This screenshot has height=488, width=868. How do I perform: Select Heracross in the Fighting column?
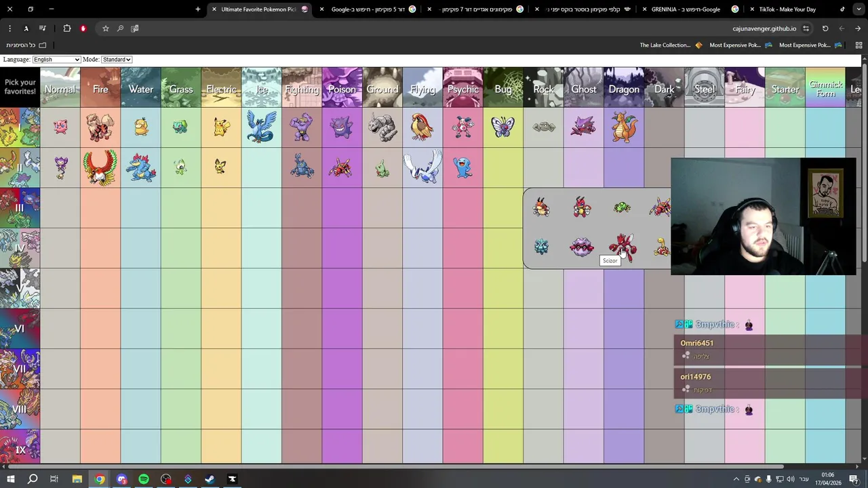pos(302,167)
